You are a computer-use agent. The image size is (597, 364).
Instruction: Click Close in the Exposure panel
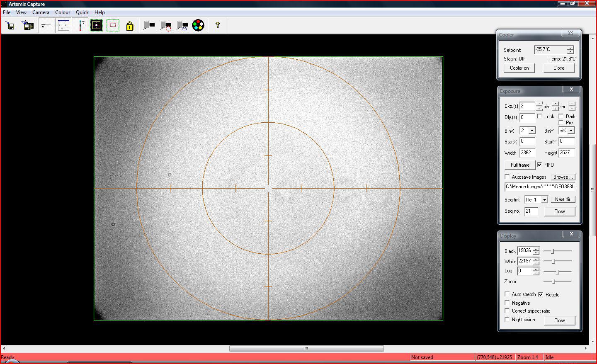click(x=560, y=211)
